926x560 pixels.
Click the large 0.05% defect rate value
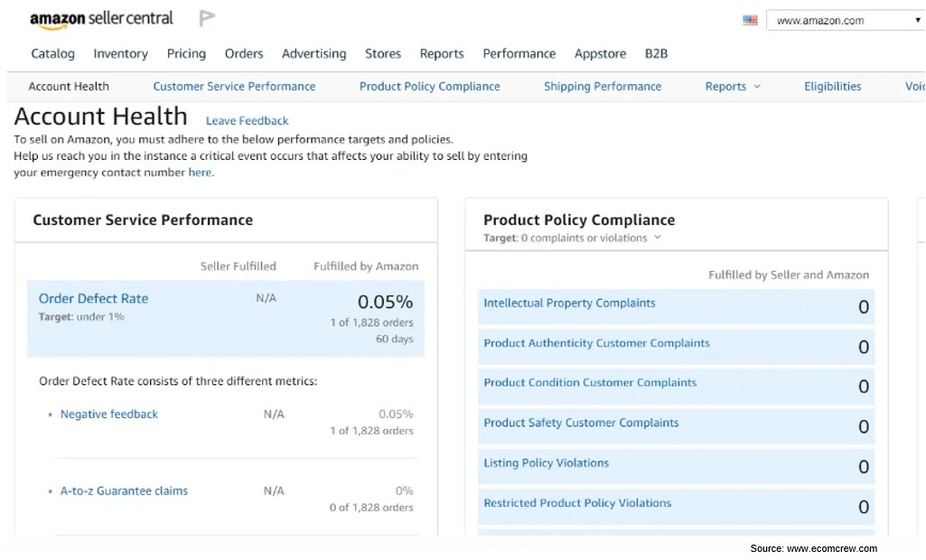(385, 302)
